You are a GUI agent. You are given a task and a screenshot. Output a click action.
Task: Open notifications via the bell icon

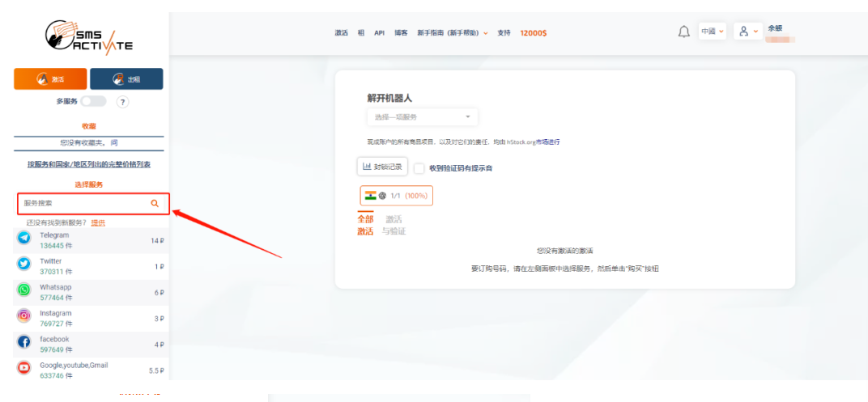pos(684,32)
